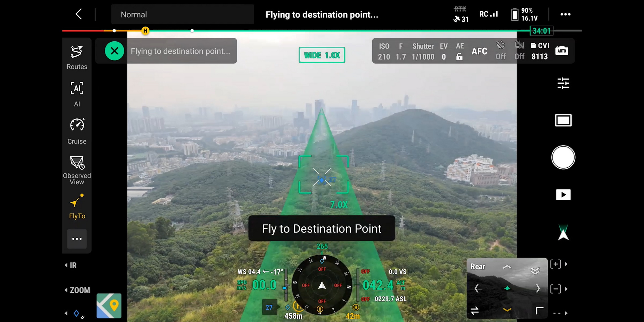
Task: Cancel flying to destination point
Action: tap(114, 51)
